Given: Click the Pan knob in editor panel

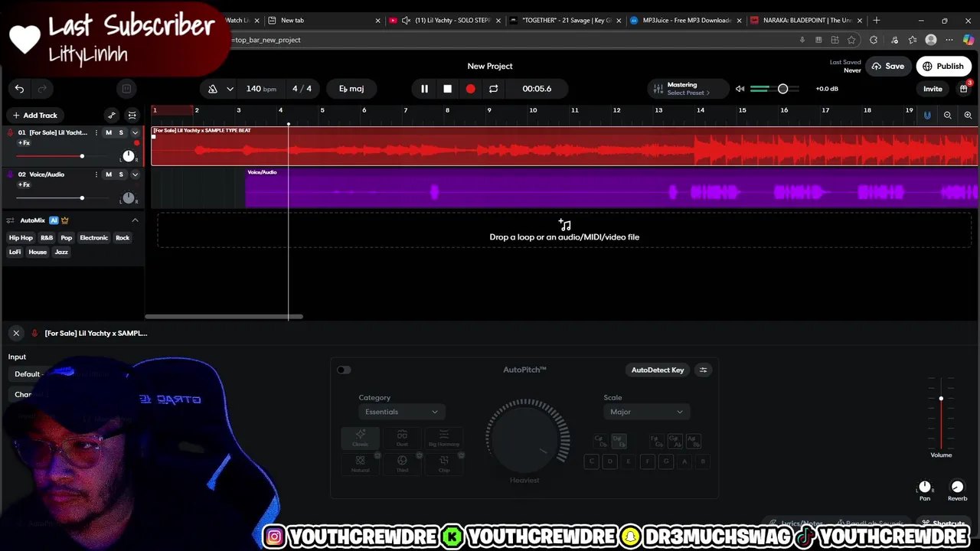Looking at the screenshot, I should click(925, 487).
